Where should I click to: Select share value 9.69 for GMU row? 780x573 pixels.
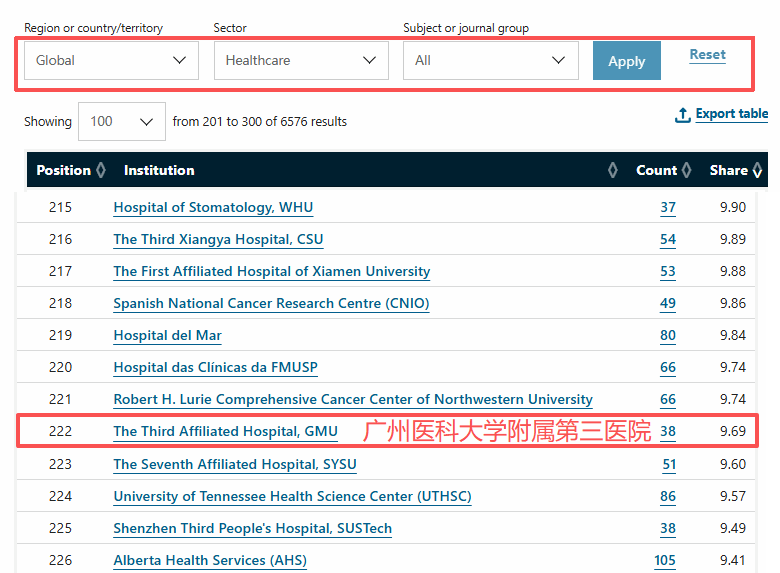733,431
